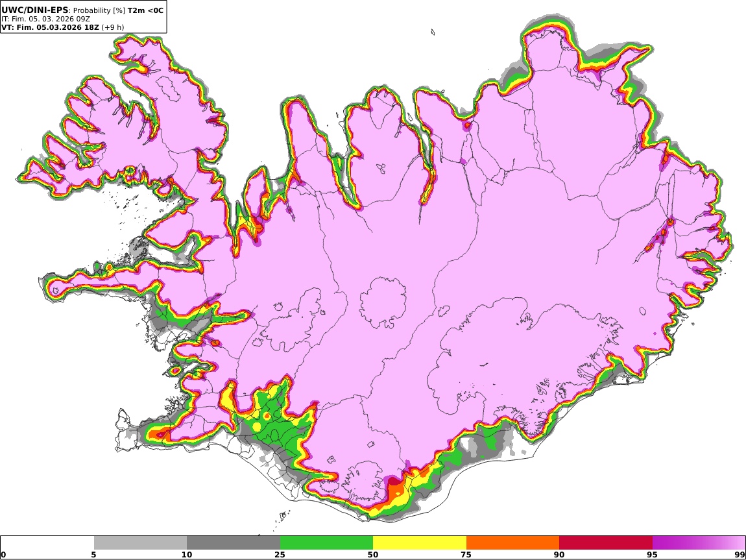Choose the magenta-pink 95–99% gradient swatch
The image size is (746, 560).
pos(699,542)
